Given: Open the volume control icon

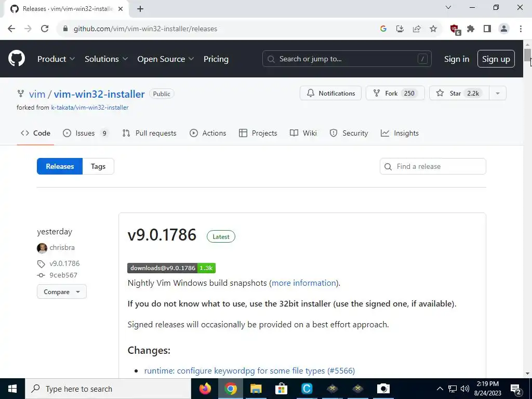Looking at the screenshot, I should 465,389.
